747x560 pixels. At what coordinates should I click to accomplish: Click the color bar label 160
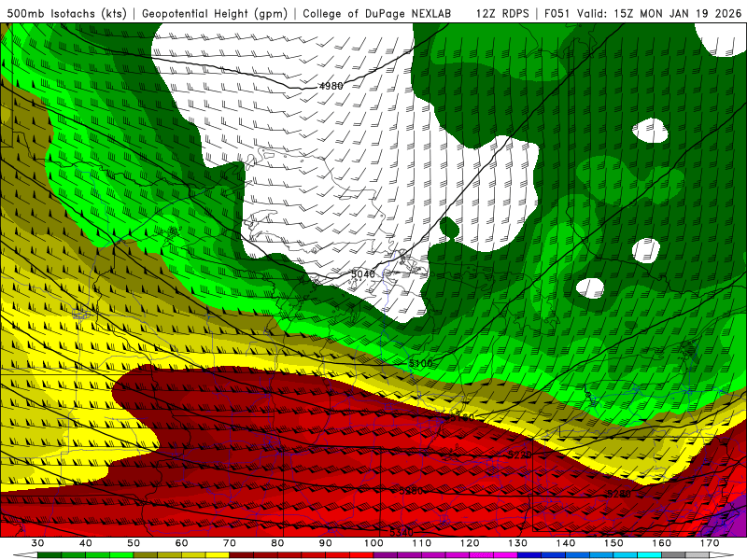click(662, 543)
